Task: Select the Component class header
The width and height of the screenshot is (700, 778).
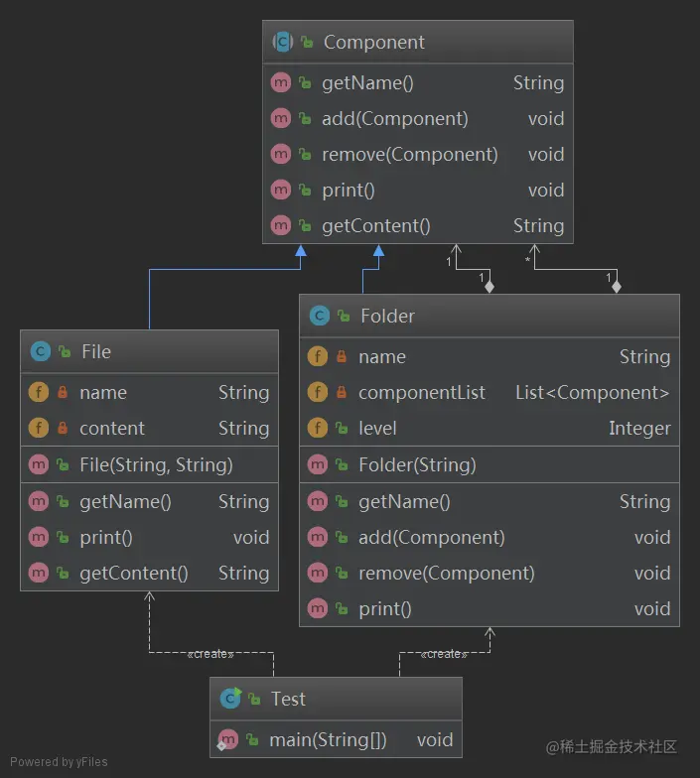Action: [417, 42]
